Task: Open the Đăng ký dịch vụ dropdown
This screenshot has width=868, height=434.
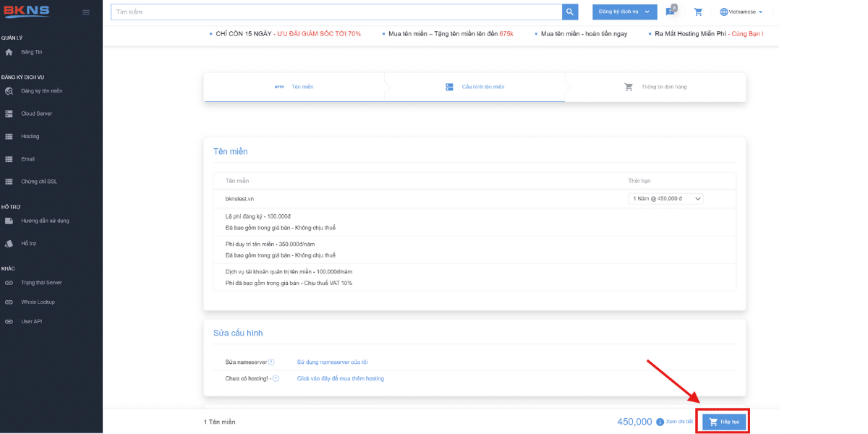Action: click(x=624, y=12)
